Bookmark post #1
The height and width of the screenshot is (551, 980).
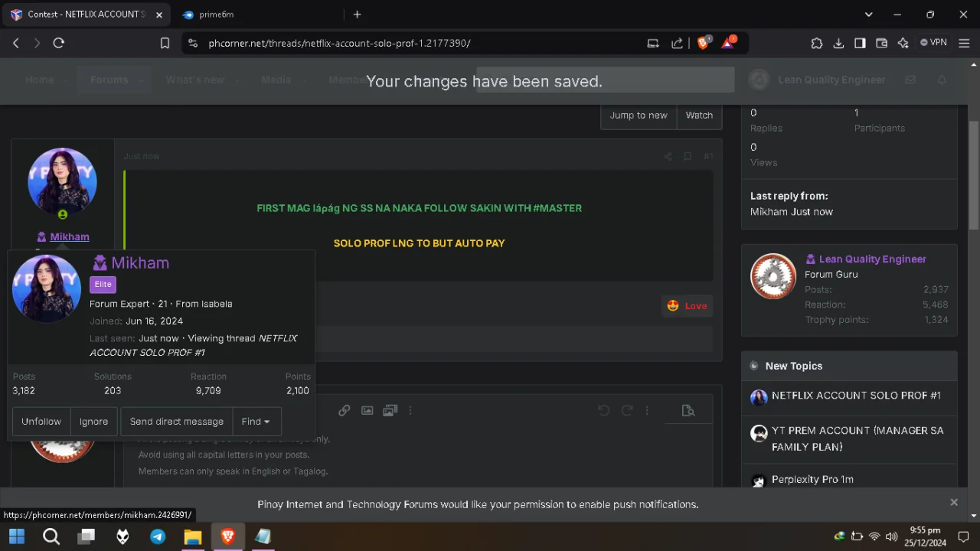(688, 156)
